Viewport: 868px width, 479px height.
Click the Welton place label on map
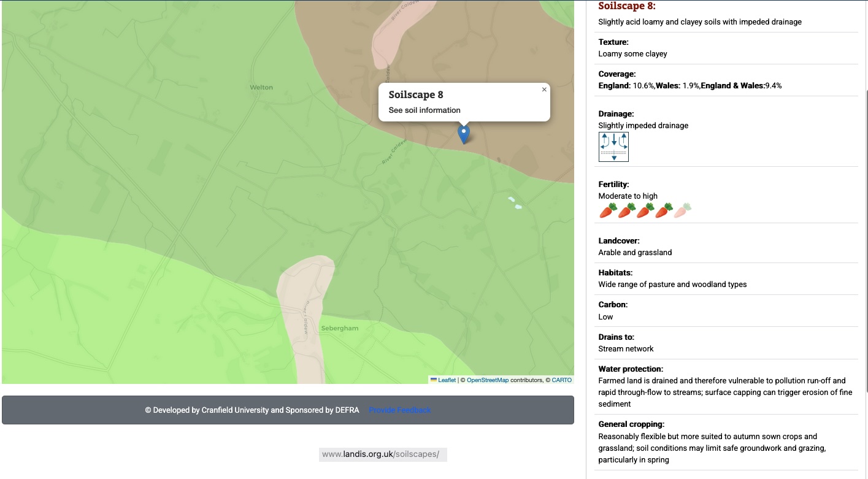(x=261, y=88)
